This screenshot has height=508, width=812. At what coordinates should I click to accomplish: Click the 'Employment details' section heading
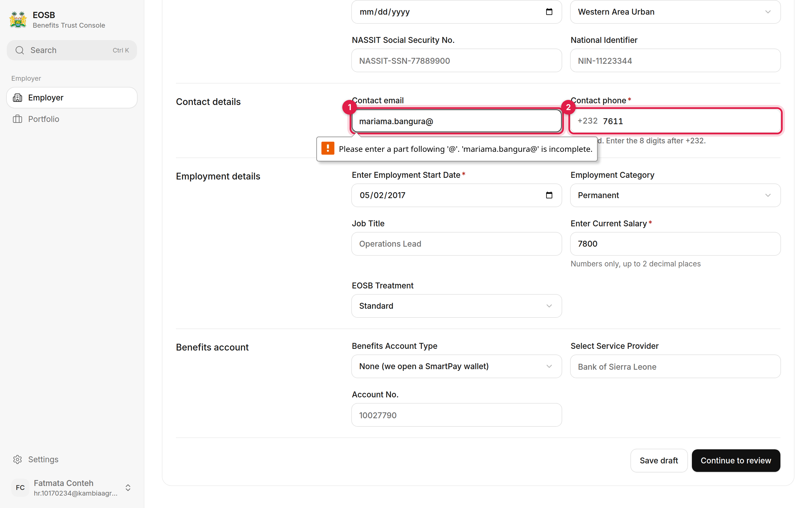[218, 176]
